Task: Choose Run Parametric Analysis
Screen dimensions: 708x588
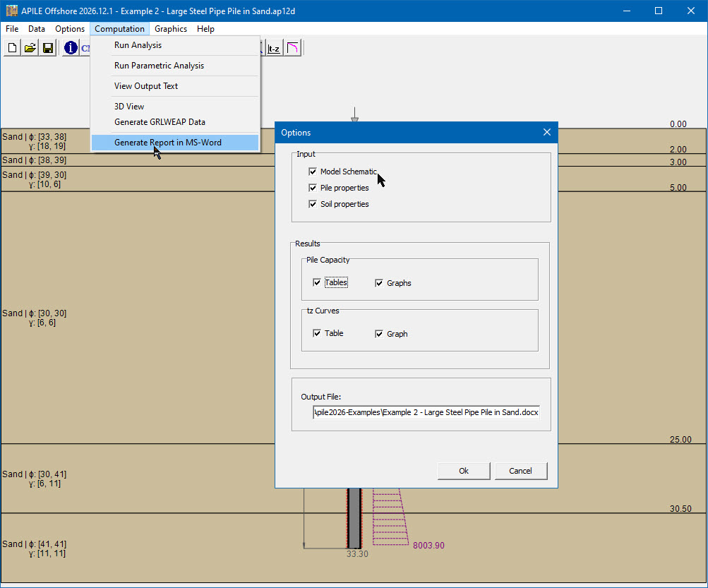Action: click(175, 66)
